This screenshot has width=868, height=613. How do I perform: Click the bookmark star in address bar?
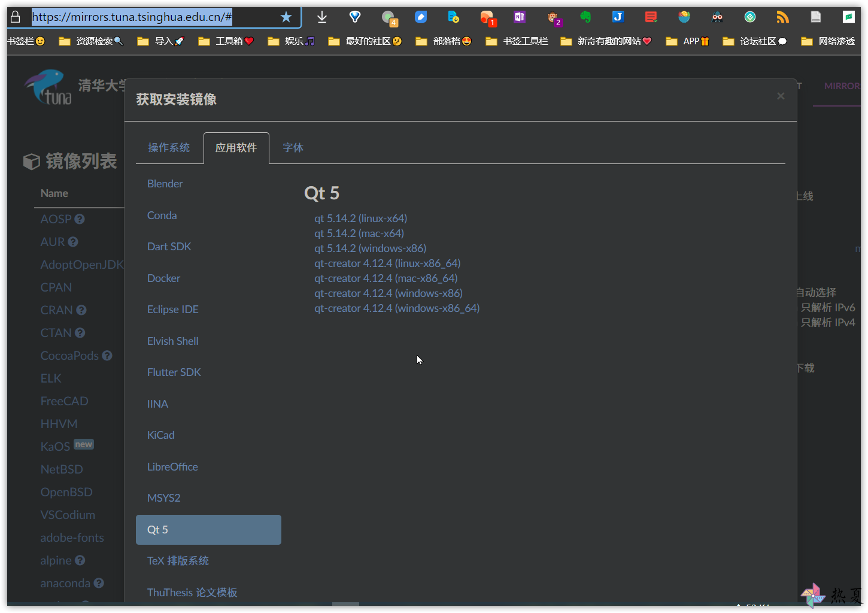point(286,17)
